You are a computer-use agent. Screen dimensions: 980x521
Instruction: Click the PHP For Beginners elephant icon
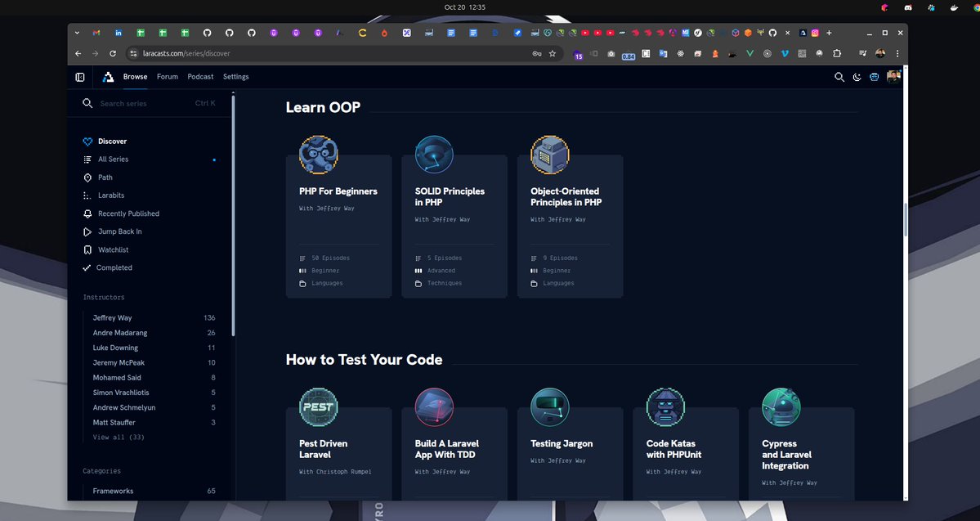[x=319, y=155]
